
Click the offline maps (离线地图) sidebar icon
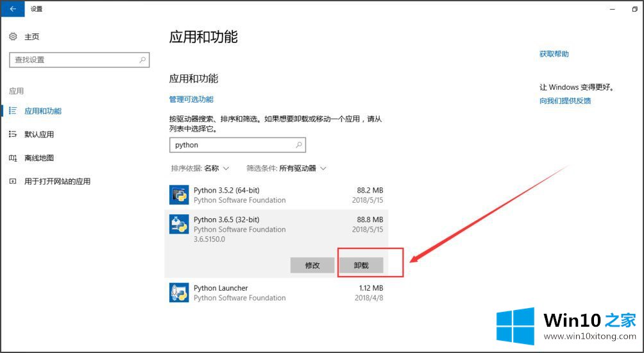tap(13, 158)
